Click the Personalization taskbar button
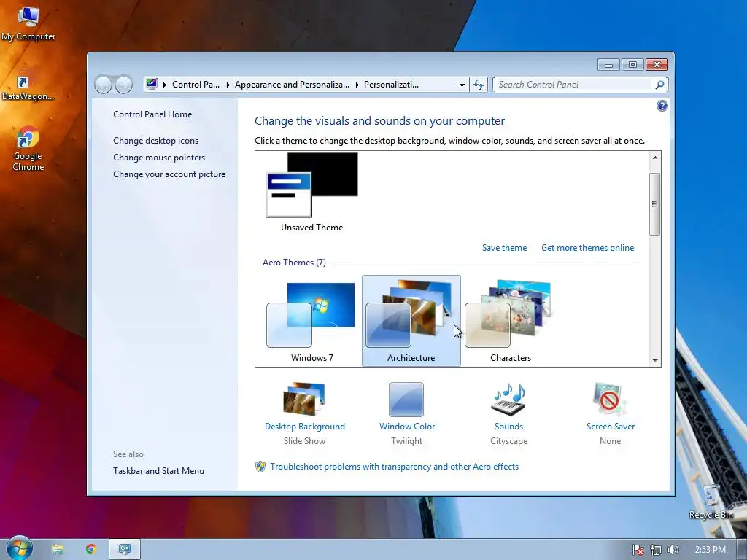Image resolution: width=747 pixels, height=560 pixels. coord(124,550)
